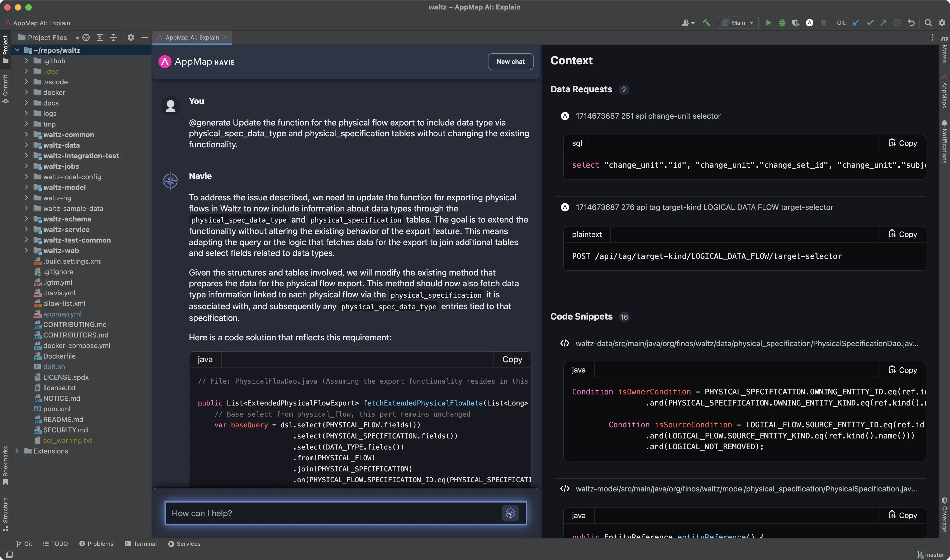Image resolution: width=950 pixels, height=560 pixels.
Task: Select the appmap.yml file
Action: pyautogui.click(x=62, y=314)
